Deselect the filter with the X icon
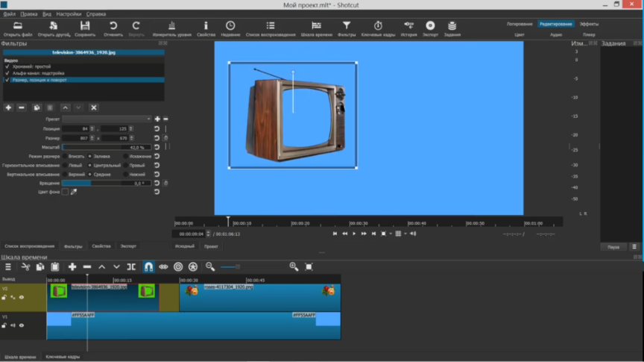This screenshot has height=362, width=644. pyautogui.click(x=94, y=107)
